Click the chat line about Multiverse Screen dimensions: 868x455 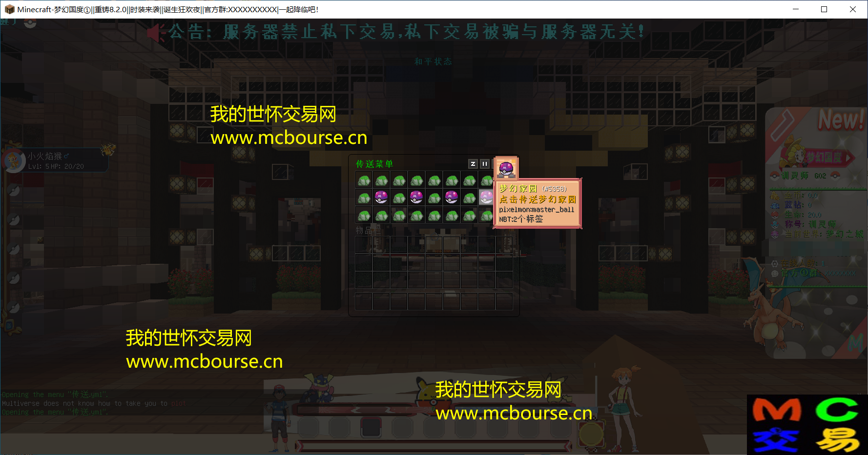(x=94, y=403)
